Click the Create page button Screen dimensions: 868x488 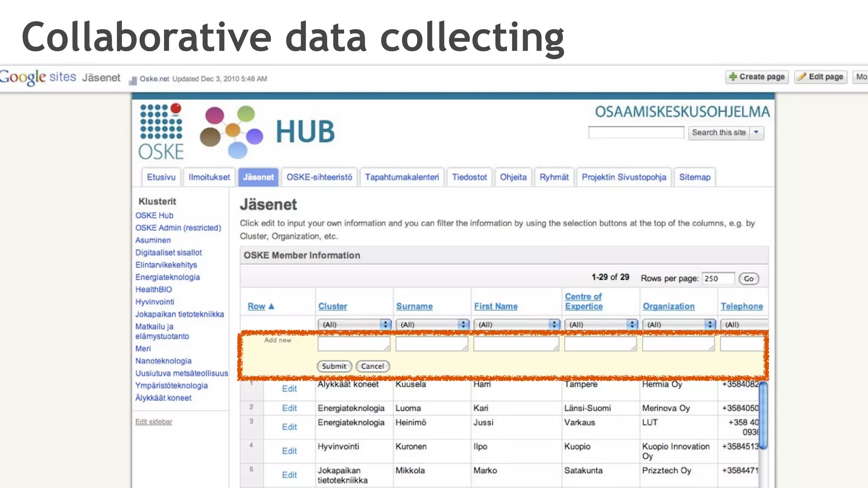coord(757,77)
